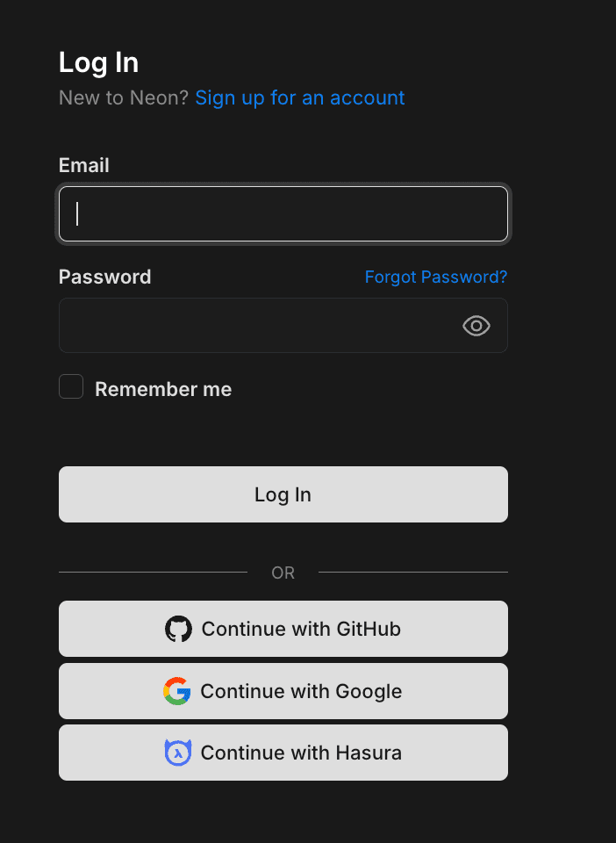Click the Log In page heading
The image size is (616, 843).
point(98,62)
